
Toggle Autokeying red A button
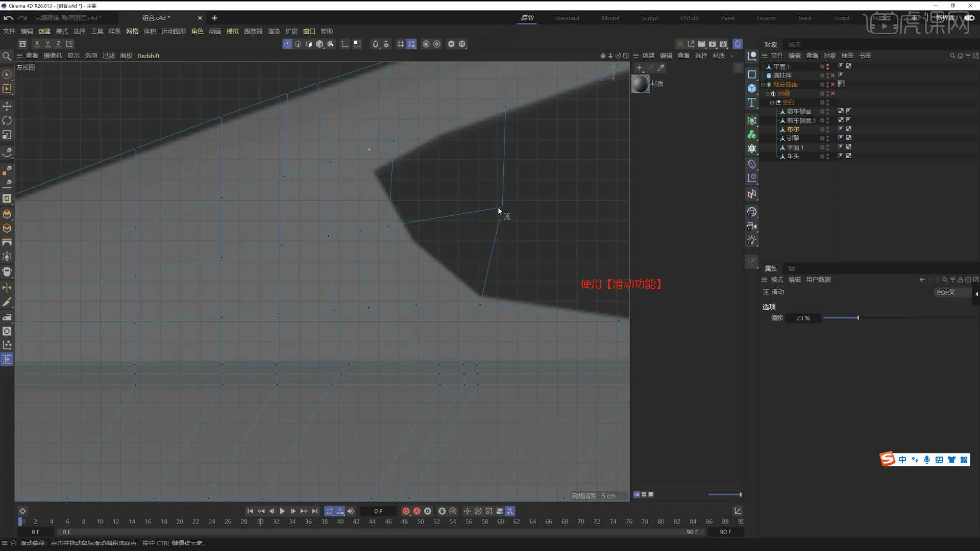click(x=417, y=511)
